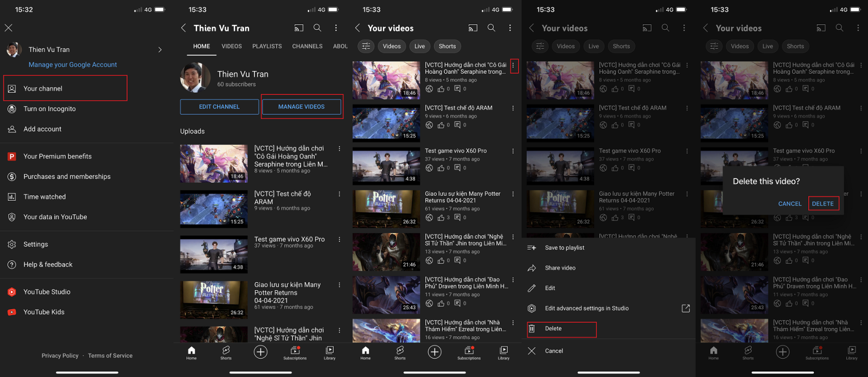Tap the Create plus button in the channel page bottom bar
This screenshot has width=868, height=377.
pos(260,352)
